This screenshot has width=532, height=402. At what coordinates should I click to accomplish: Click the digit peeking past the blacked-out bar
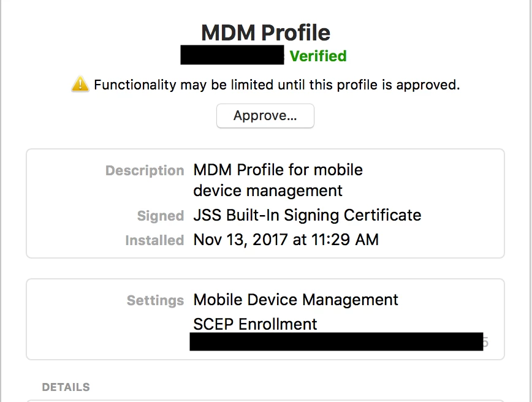point(485,342)
